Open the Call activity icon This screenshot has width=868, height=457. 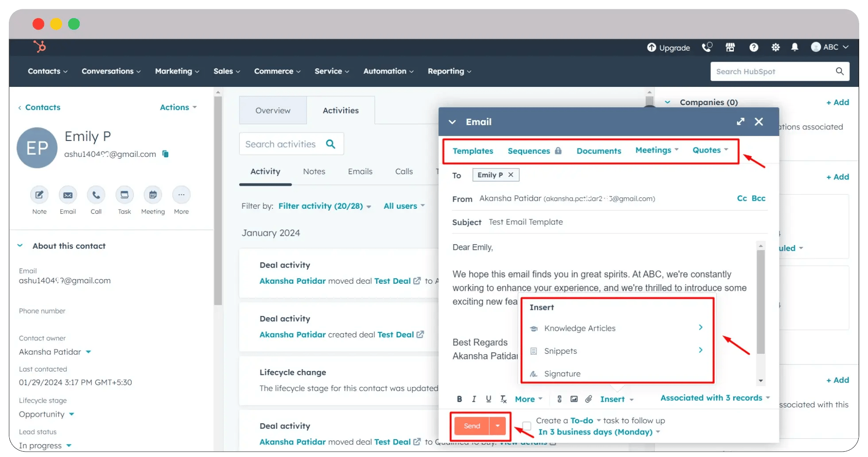pos(96,195)
